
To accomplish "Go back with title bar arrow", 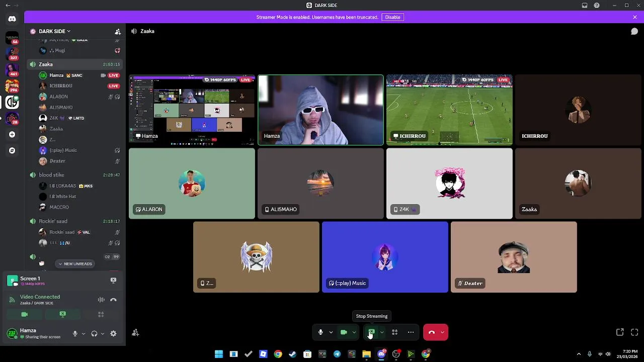I will pos(7,6).
